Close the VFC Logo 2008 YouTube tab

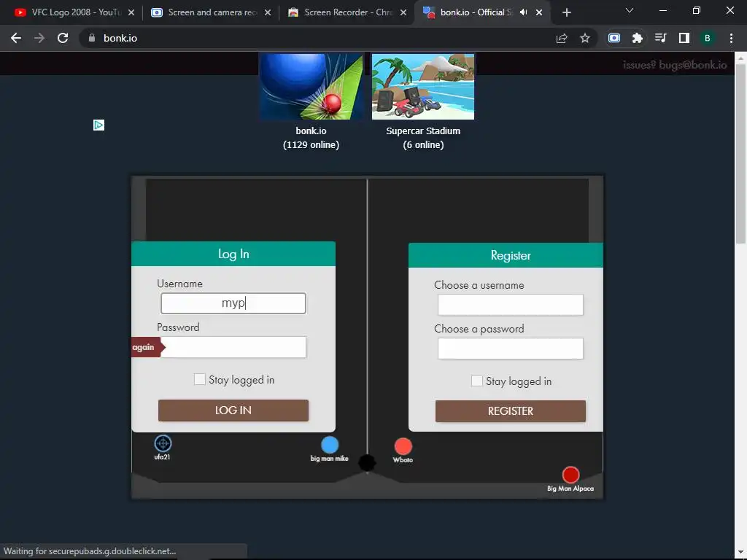(x=131, y=12)
